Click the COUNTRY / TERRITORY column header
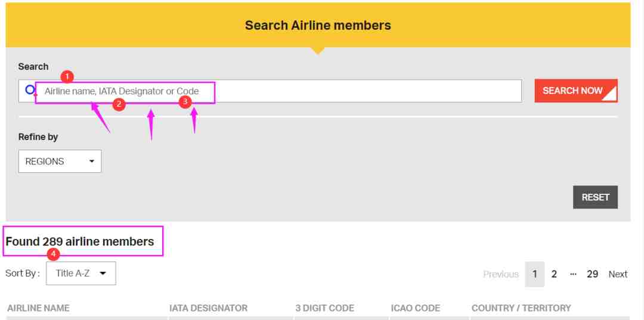The height and width of the screenshot is (320, 644). (521, 308)
